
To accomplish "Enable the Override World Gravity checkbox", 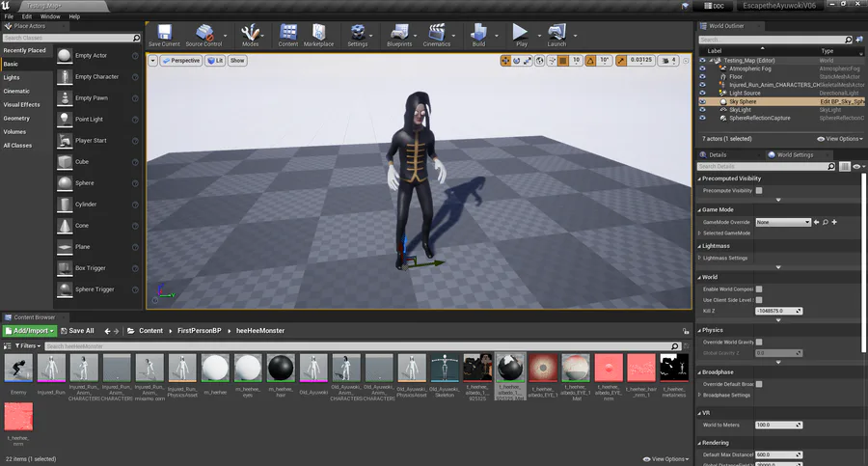I will coord(759,343).
